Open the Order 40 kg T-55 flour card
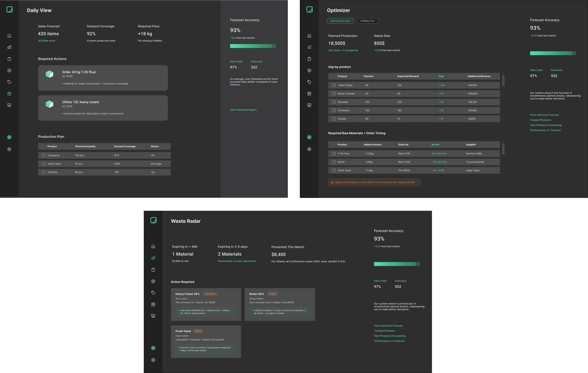588x373 pixels. pos(103,78)
